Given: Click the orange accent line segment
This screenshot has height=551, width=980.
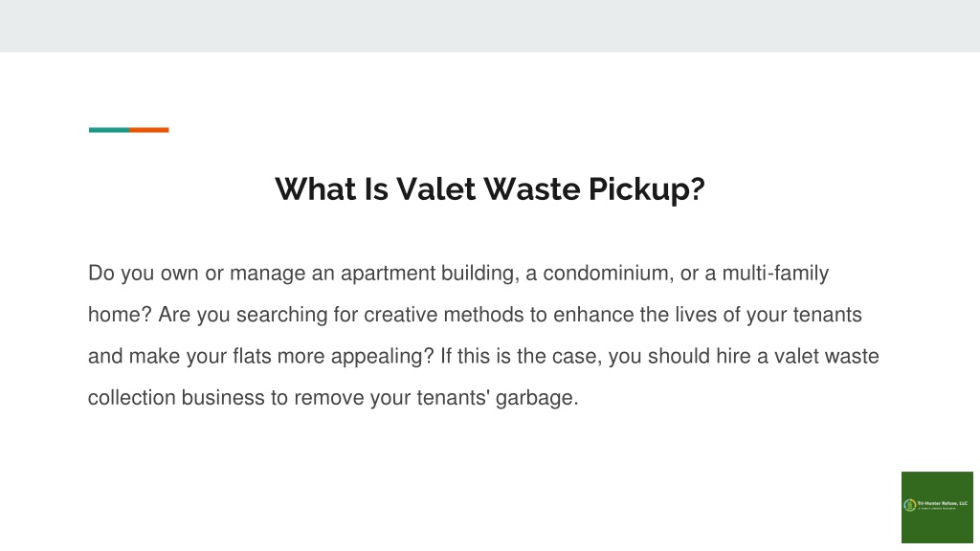Looking at the screenshot, I should pyautogui.click(x=149, y=130).
